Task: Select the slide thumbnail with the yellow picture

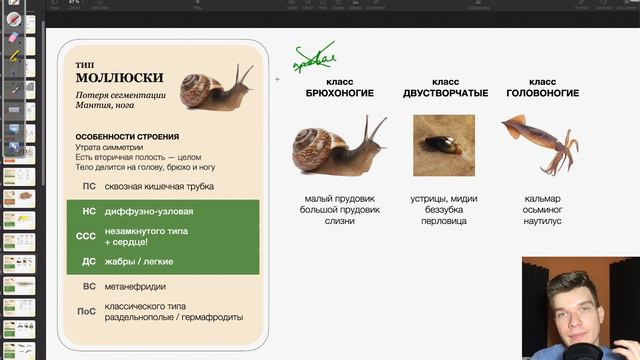Action: click(x=19, y=220)
